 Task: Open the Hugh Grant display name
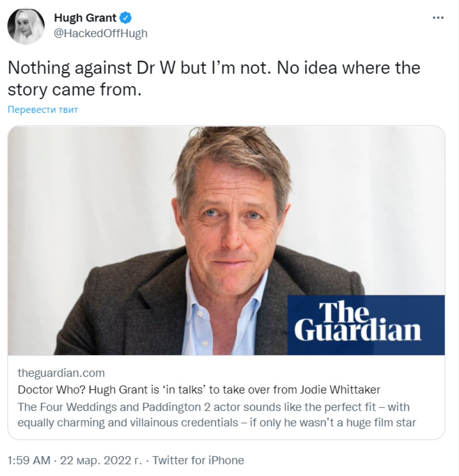(85, 18)
